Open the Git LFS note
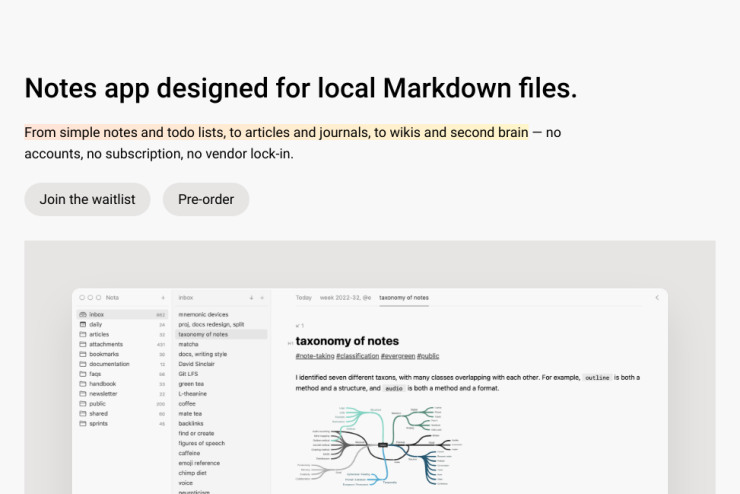Image resolution: width=740 pixels, height=494 pixels. (x=188, y=374)
